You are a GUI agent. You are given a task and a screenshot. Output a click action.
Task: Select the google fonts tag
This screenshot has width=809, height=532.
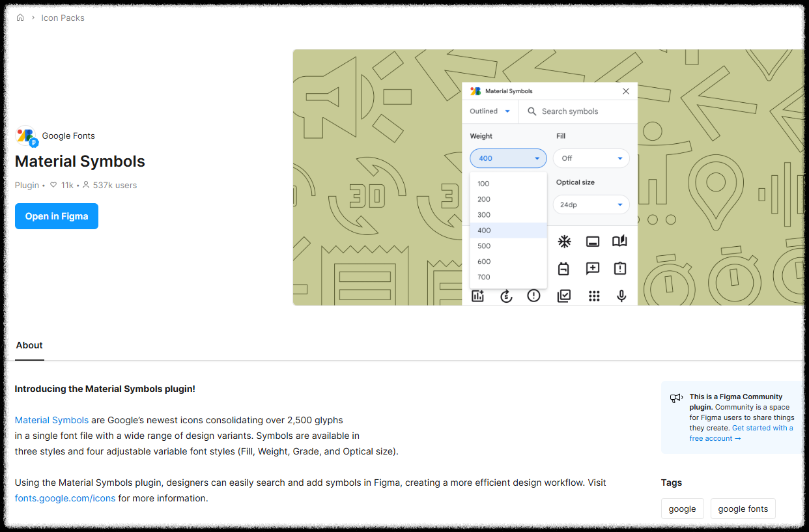click(743, 509)
